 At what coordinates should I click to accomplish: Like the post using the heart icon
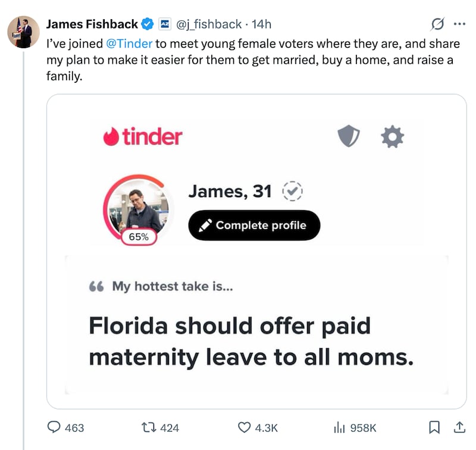tap(245, 427)
